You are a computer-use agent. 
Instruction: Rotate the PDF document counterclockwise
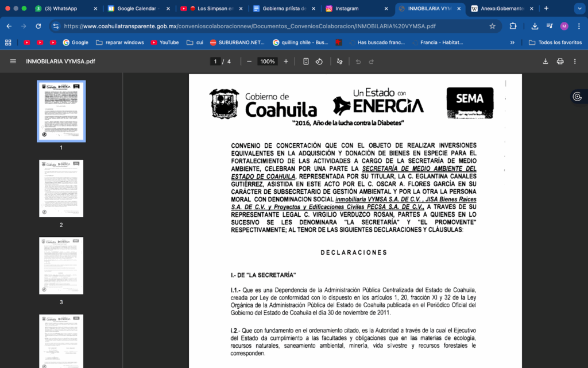(319, 62)
